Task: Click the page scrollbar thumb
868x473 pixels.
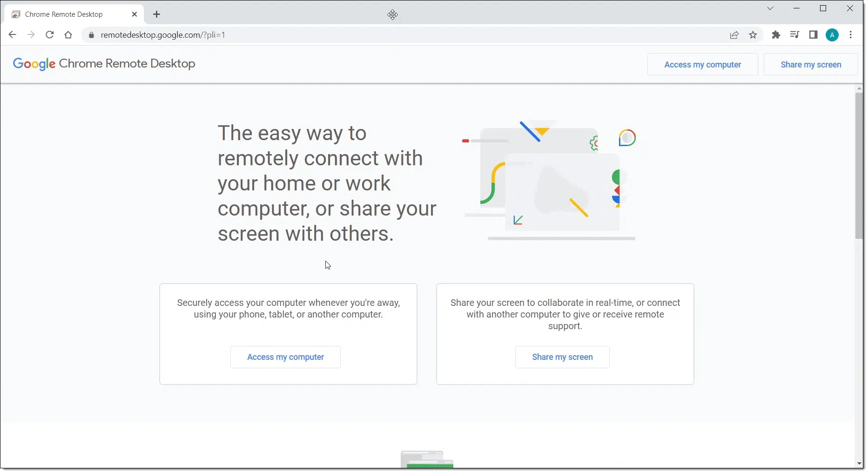Action: 859,165
